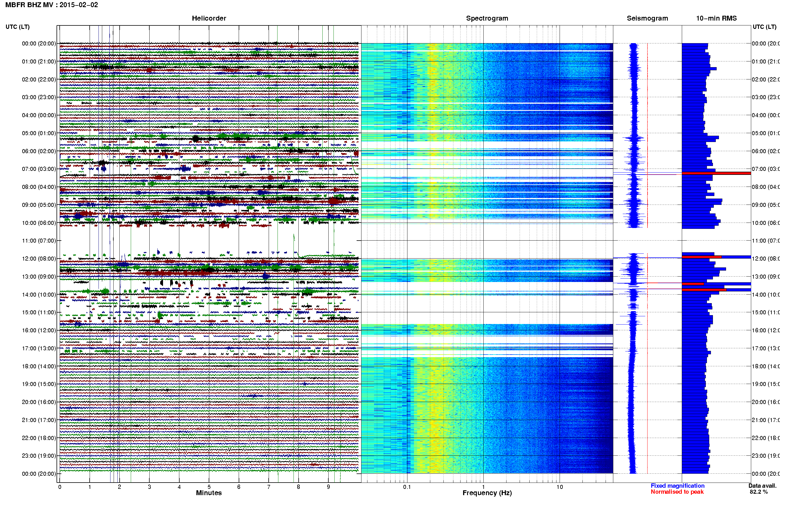Image resolution: width=812 pixels, height=508 pixels.
Task: Click the "04:00 (00:00)" Helicorder time label
Action: 39,115
